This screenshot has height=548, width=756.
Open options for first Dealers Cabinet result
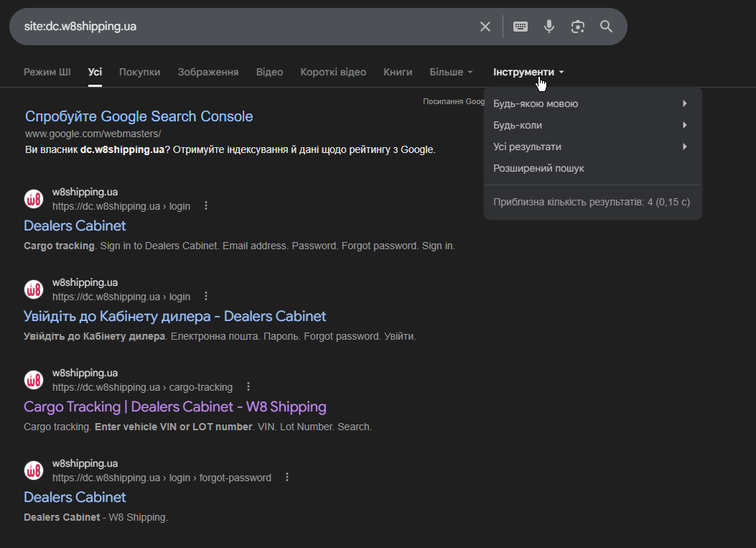coord(206,206)
